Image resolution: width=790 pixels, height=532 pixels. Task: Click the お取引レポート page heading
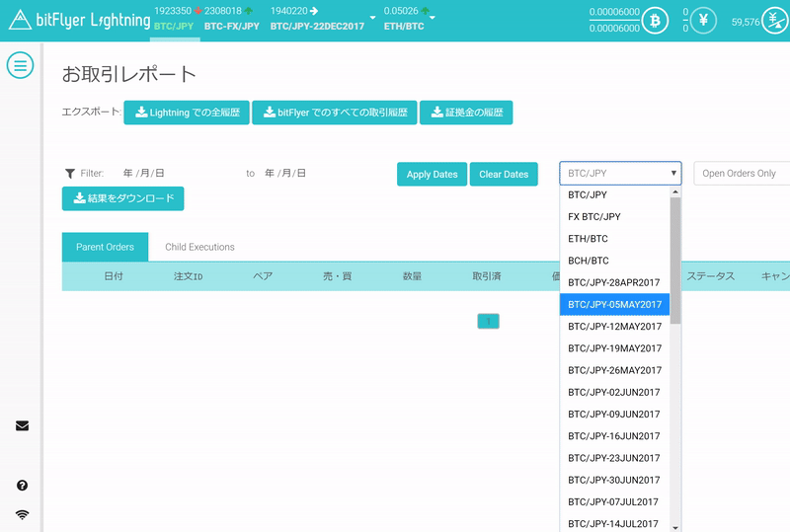point(129,74)
